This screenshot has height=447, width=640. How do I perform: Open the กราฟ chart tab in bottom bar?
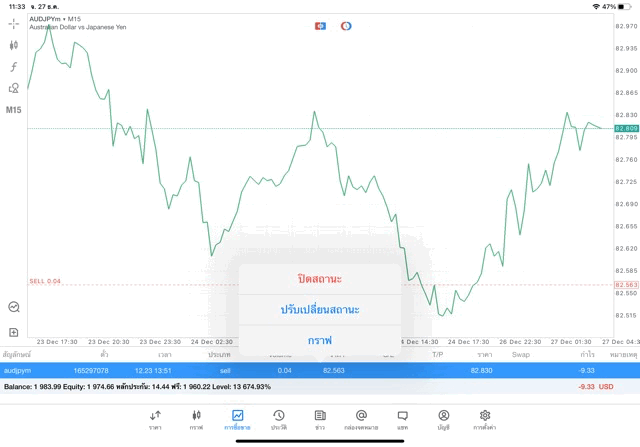coord(196,419)
